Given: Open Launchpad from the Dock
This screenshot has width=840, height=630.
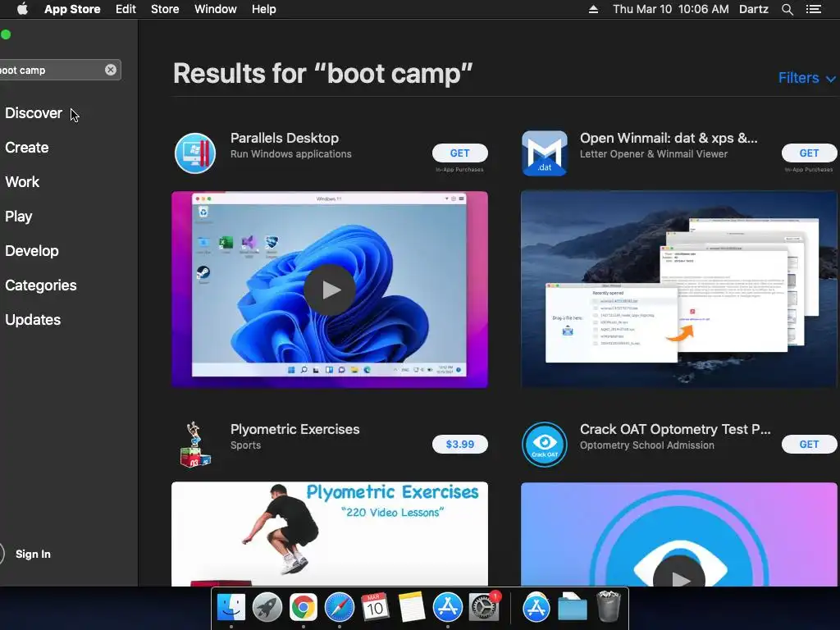Looking at the screenshot, I should tap(267, 608).
